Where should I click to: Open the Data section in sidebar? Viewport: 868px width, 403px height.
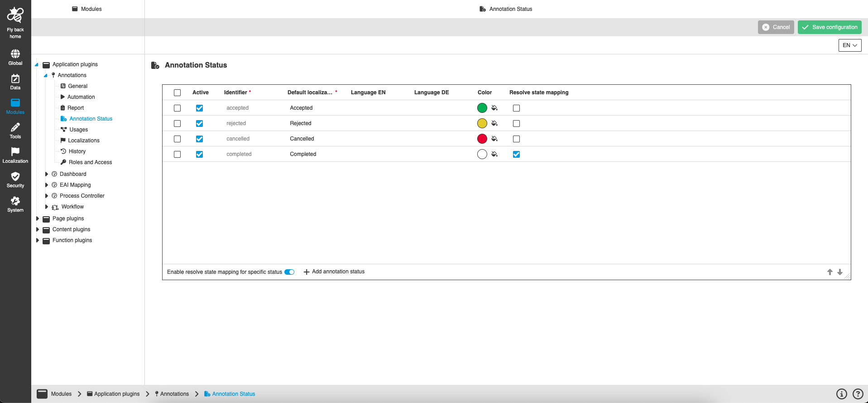coord(15,82)
